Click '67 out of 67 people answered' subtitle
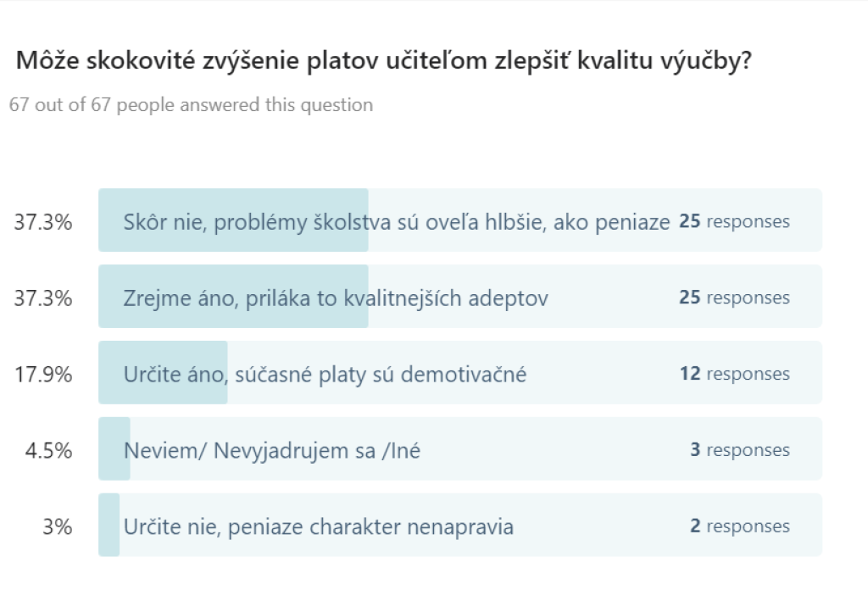The height and width of the screenshot is (601, 868). (191, 104)
